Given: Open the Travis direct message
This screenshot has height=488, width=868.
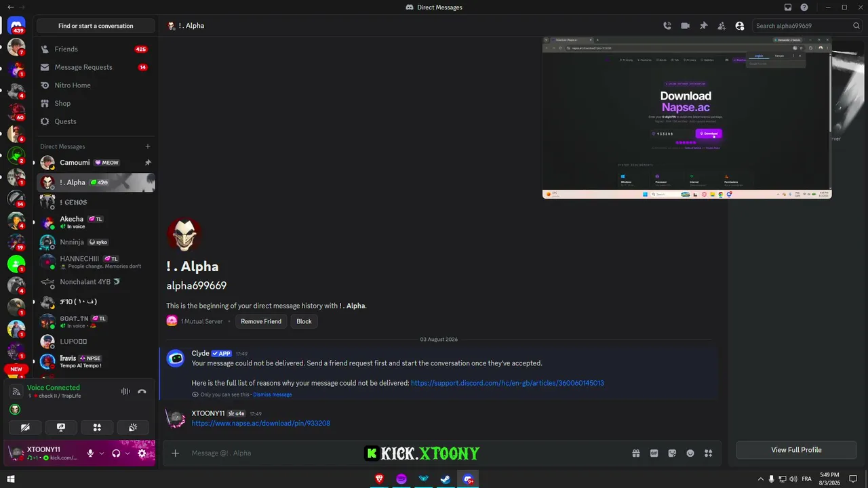Looking at the screenshot, I should [96, 361].
